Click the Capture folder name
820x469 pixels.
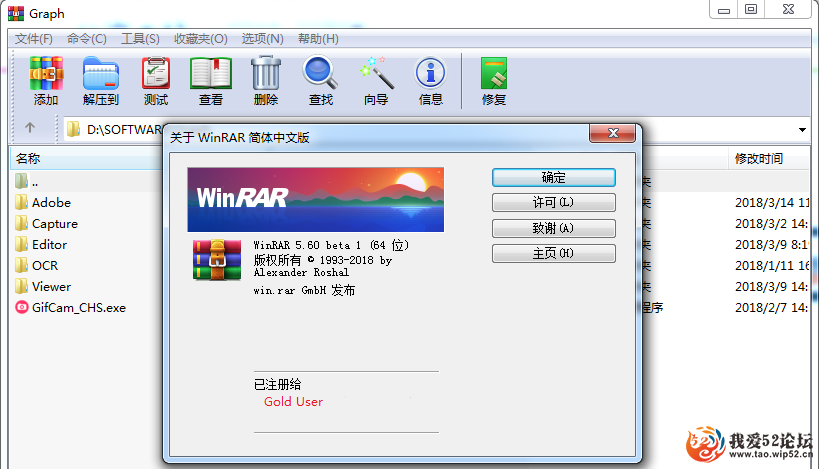tap(55, 224)
